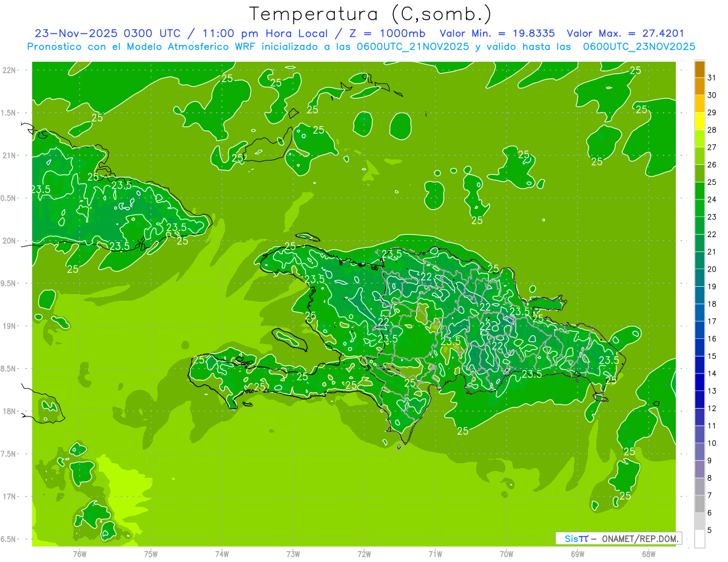Click the legend value "31"
Screen dimensions: 728x562
tap(712, 78)
